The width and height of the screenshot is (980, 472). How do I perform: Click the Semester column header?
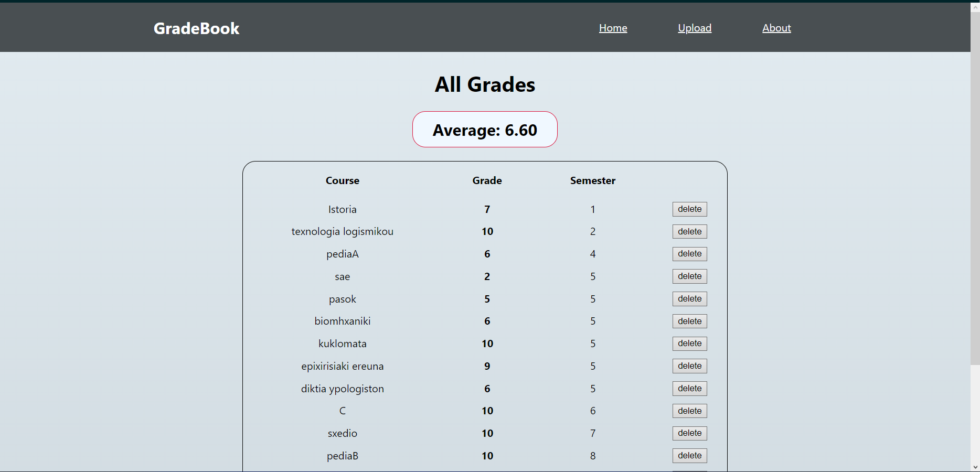point(593,180)
